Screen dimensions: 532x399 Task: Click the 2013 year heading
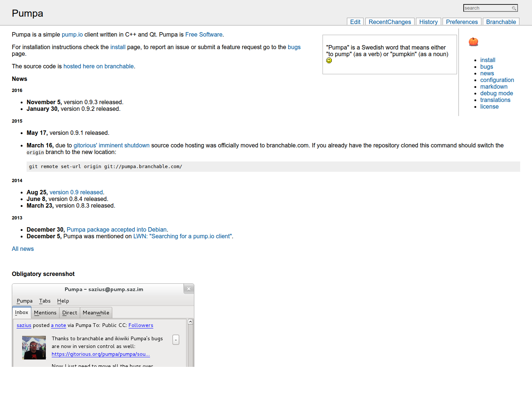click(17, 218)
